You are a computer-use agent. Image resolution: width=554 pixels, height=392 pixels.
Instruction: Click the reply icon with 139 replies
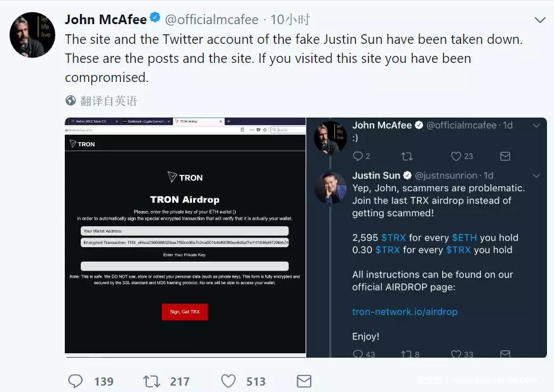pos(75,381)
